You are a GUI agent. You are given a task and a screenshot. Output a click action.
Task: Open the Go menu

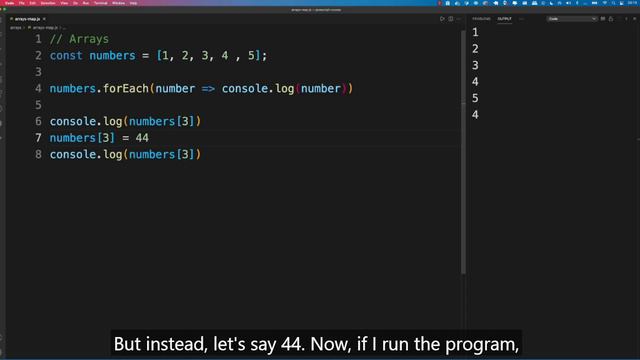tap(76, 3)
